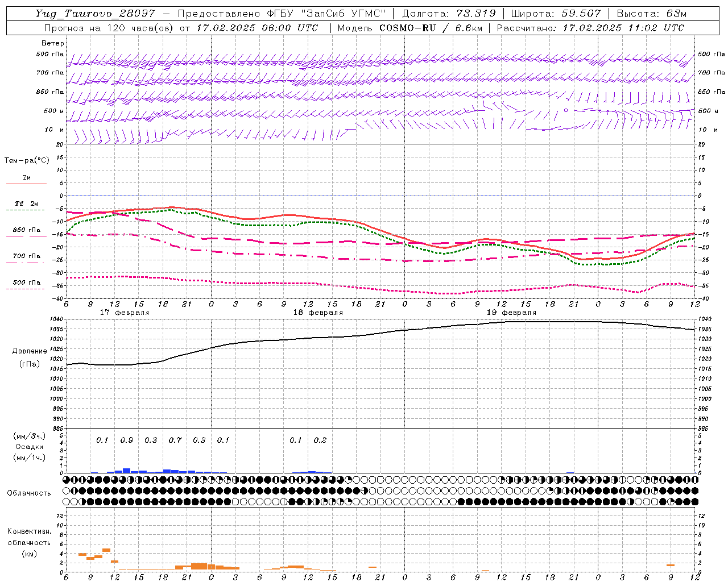This screenshot has width=728, height=582.
Task: Click the forecast start time 17.02.2025 06:00 UTC
Action: coord(257,28)
